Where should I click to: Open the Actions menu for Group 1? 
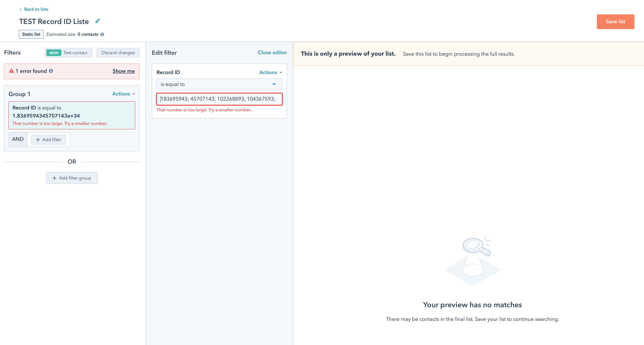(x=123, y=94)
